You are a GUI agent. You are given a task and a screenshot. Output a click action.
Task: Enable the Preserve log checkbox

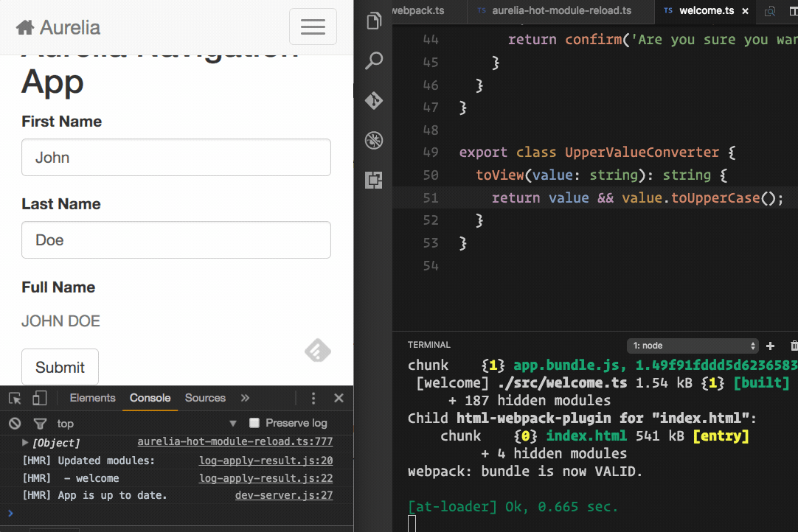(254, 423)
